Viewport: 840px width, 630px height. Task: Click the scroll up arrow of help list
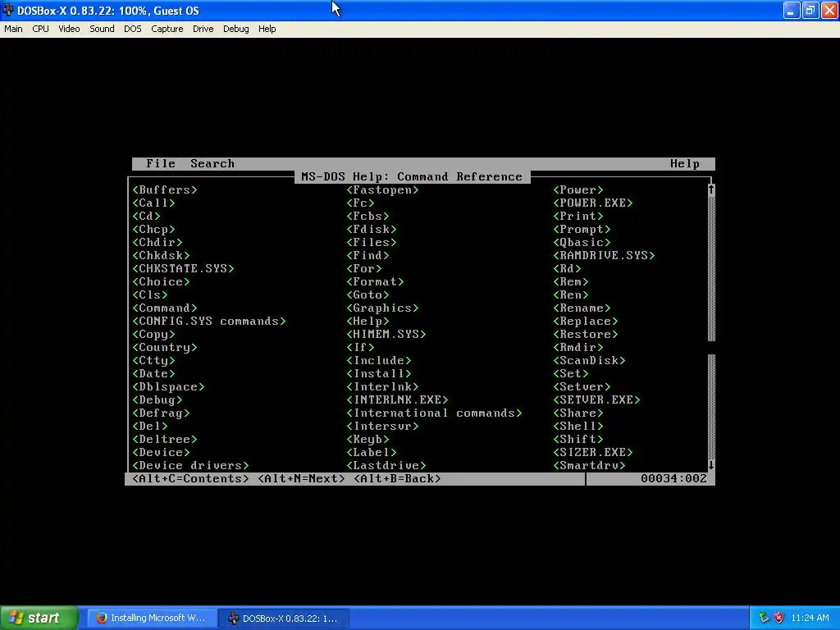[711, 189]
